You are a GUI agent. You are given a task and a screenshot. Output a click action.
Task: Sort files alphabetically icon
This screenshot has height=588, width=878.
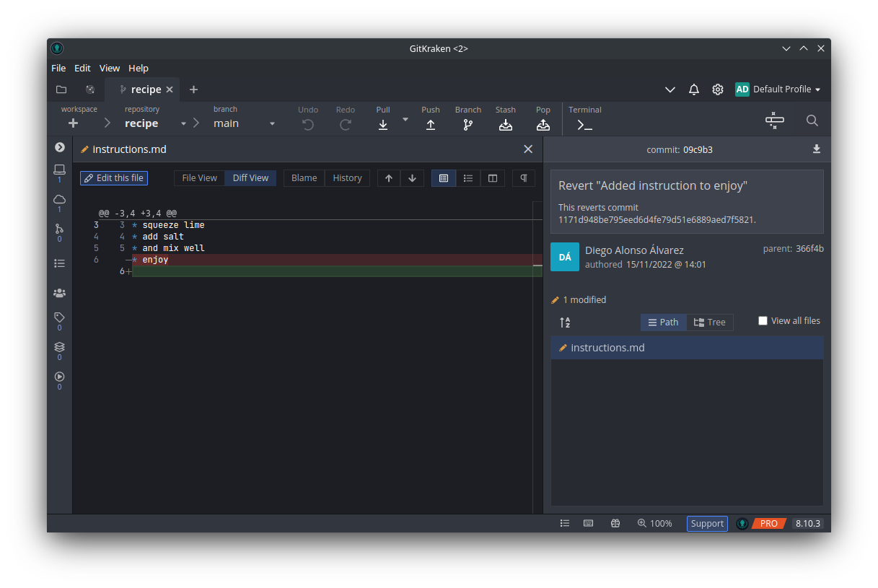click(565, 322)
